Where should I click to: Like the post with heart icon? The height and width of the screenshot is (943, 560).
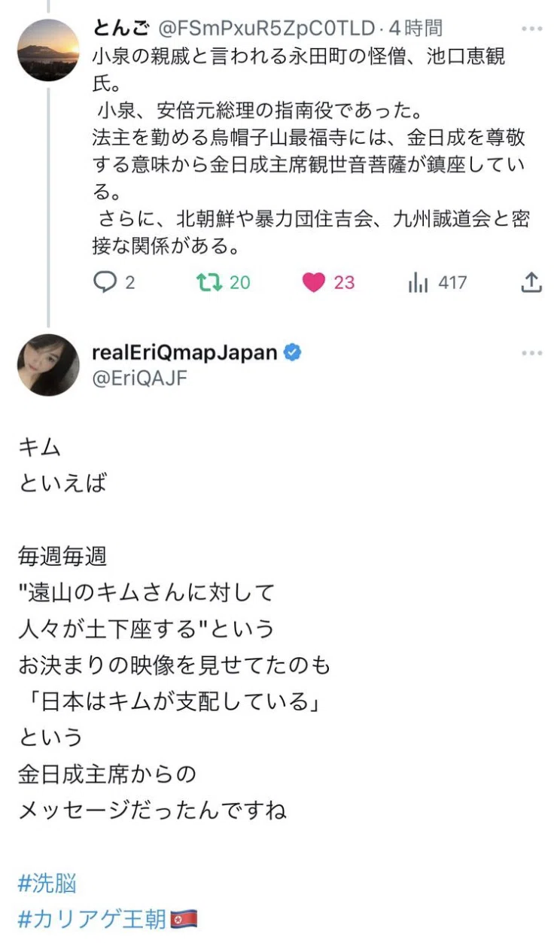[314, 283]
